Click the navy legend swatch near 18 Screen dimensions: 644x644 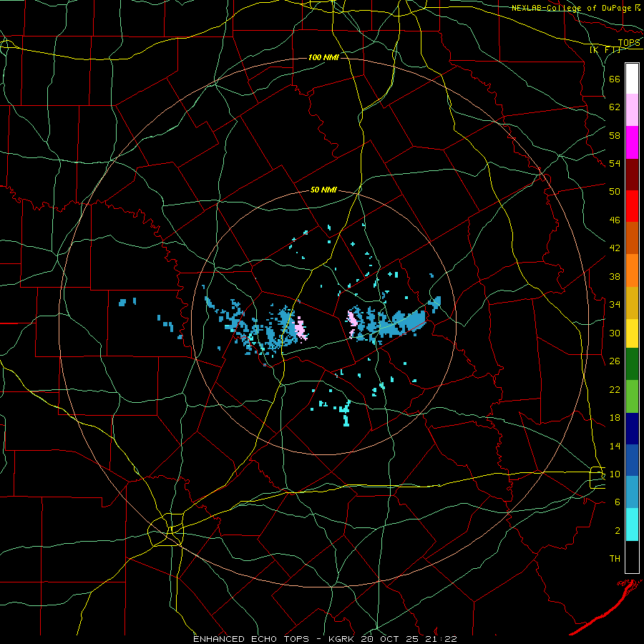click(x=632, y=429)
